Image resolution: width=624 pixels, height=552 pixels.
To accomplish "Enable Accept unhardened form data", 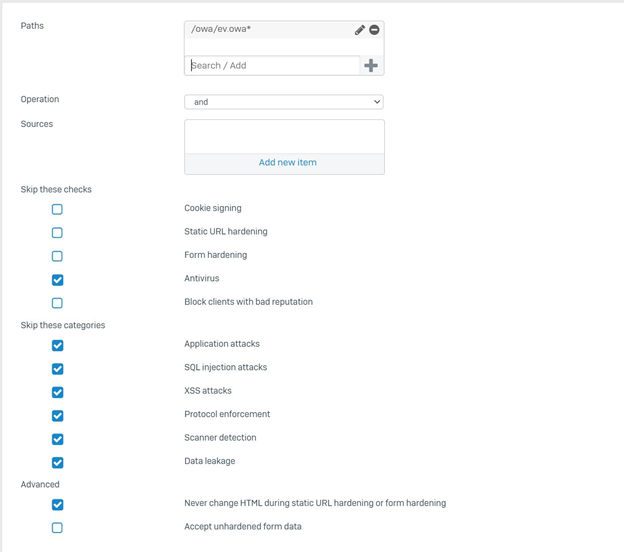I will click(x=57, y=528).
